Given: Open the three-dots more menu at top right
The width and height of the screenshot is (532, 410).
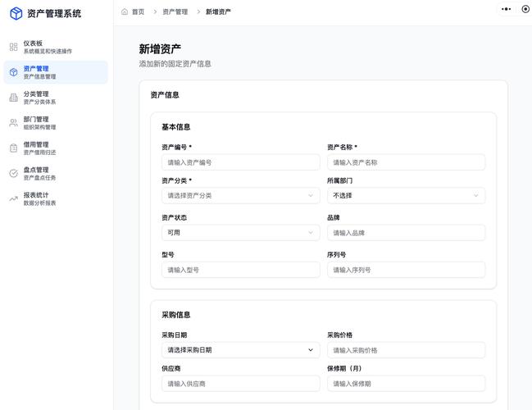Looking at the screenshot, I should [x=506, y=10].
